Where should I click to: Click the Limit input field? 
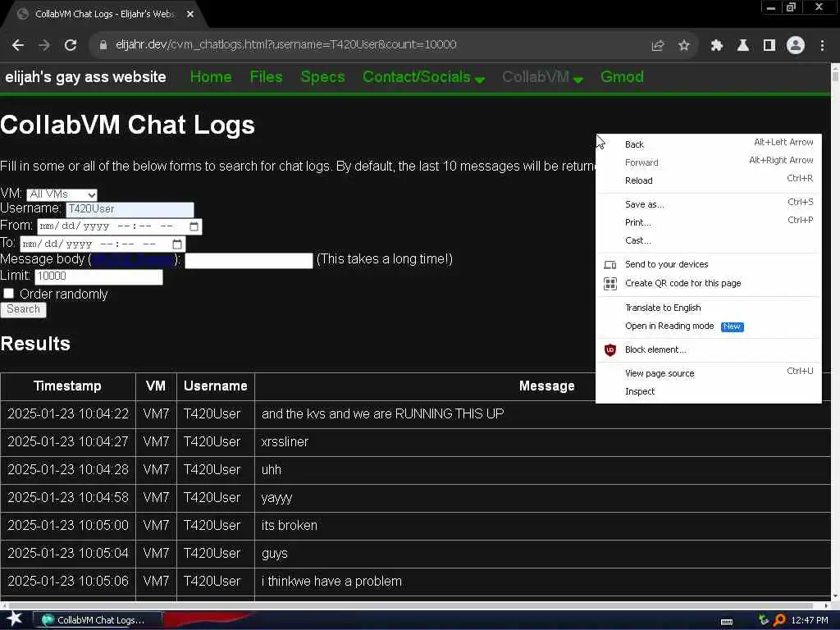coord(98,277)
